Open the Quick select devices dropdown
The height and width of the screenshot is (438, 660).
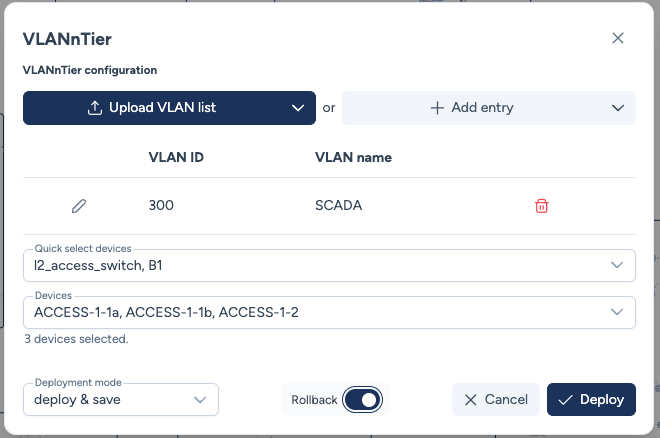(x=616, y=265)
